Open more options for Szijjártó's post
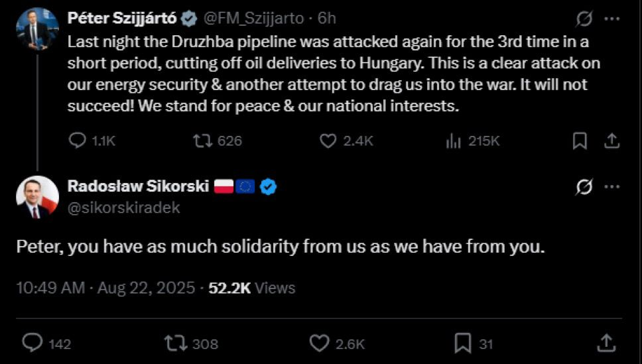This screenshot has height=364, width=642. (613, 19)
